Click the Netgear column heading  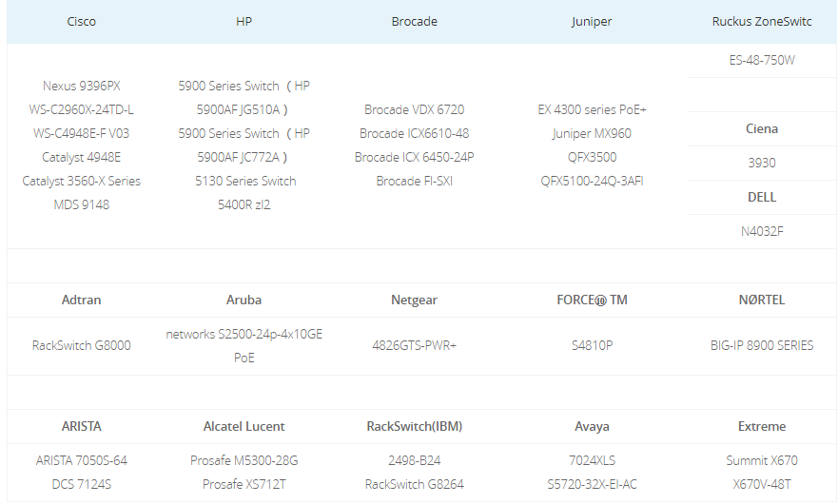coord(414,300)
